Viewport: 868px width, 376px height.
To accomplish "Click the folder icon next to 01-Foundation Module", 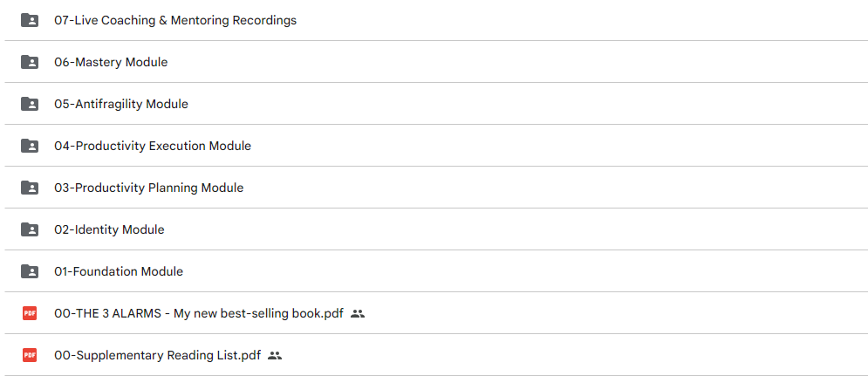I will [x=30, y=271].
